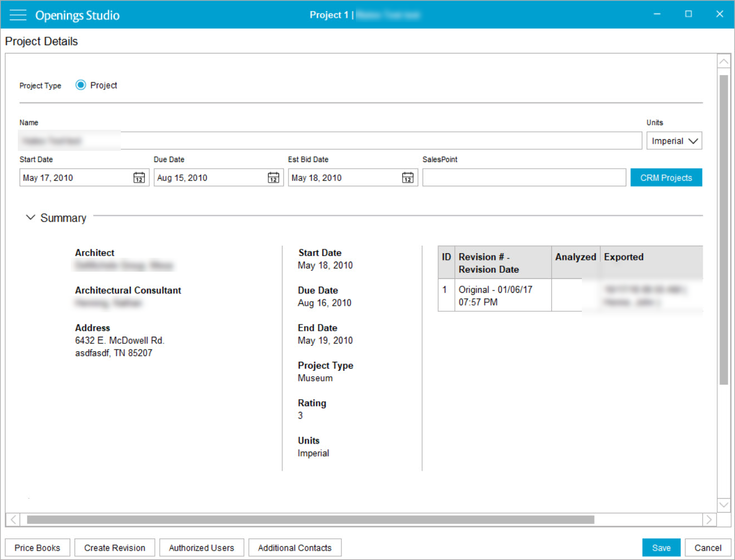
Task: Click the Analyzed column header
Action: pos(575,257)
